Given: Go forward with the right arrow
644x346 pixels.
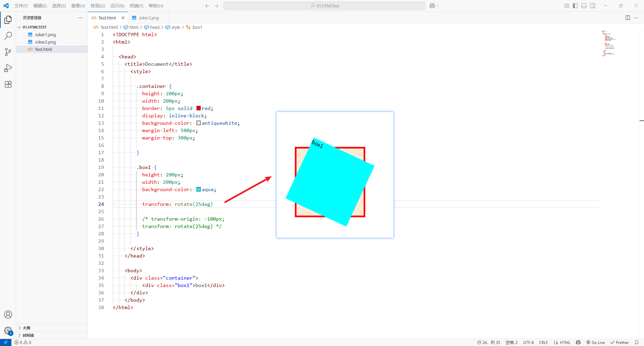Looking at the screenshot, I should (216, 6).
